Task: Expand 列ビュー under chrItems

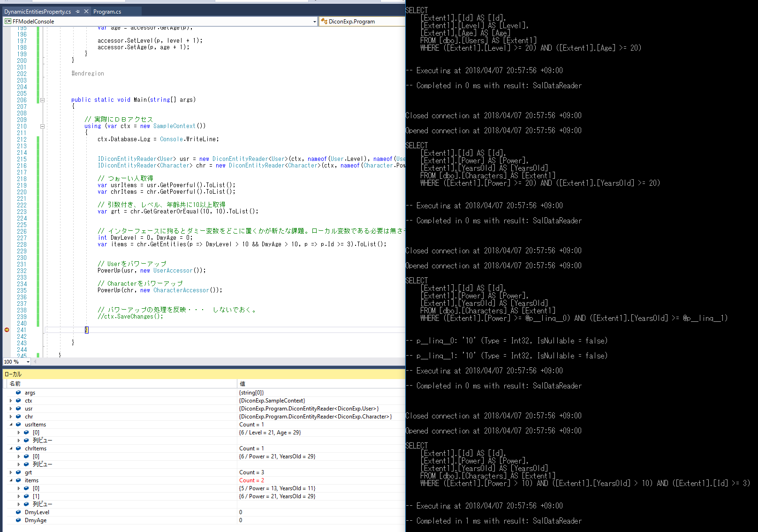Action: pyautogui.click(x=19, y=464)
